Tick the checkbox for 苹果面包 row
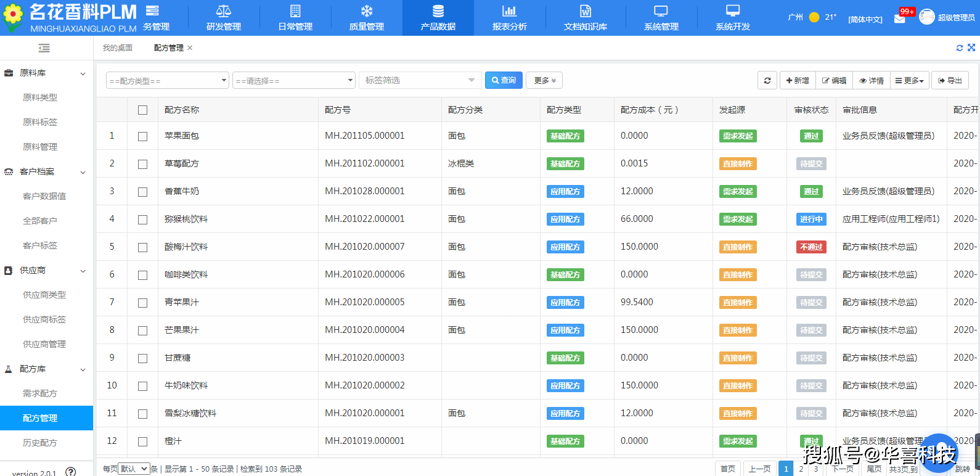Viewport: 980px width, 476px height. coord(143,136)
